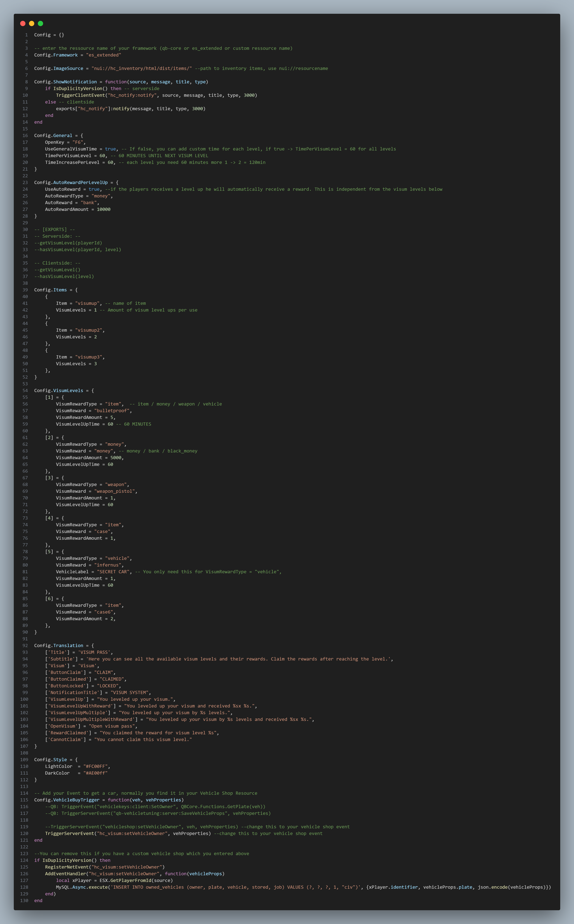574x924 pixels.
Task: Click Item = "visumup3" line
Action: click(80, 357)
